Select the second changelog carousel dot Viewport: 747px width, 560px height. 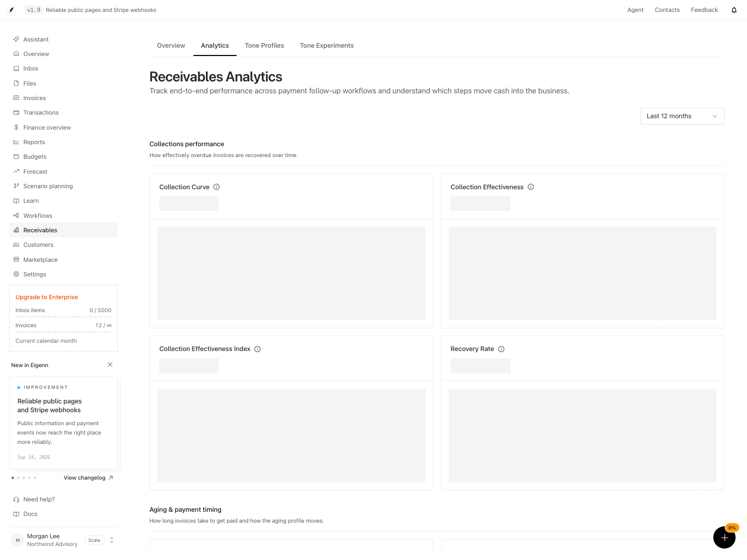18,478
